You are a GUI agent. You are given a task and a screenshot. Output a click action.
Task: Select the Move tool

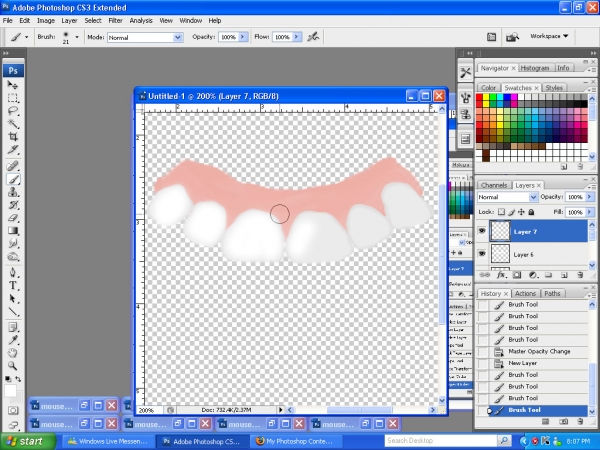coord(13,85)
